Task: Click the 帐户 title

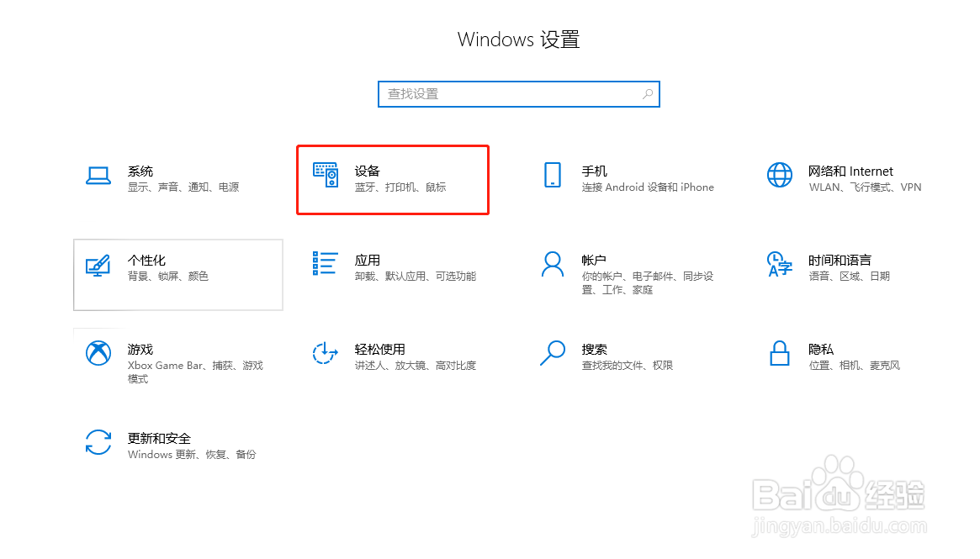Action: point(594,261)
